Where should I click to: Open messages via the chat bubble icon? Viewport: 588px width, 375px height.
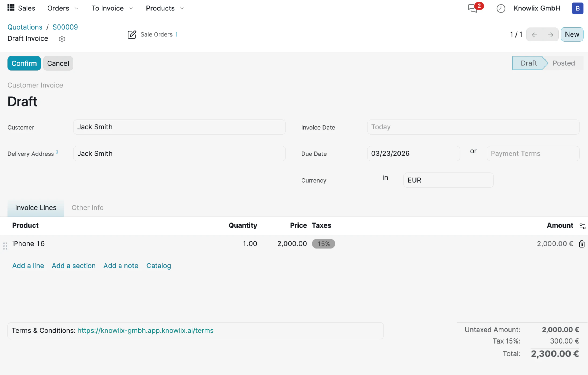[x=472, y=8]
